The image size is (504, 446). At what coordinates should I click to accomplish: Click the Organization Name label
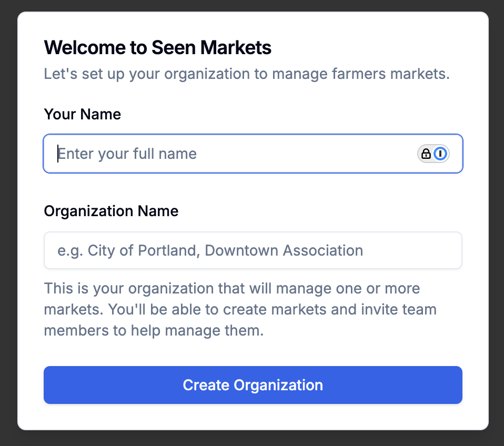(111, 211)
